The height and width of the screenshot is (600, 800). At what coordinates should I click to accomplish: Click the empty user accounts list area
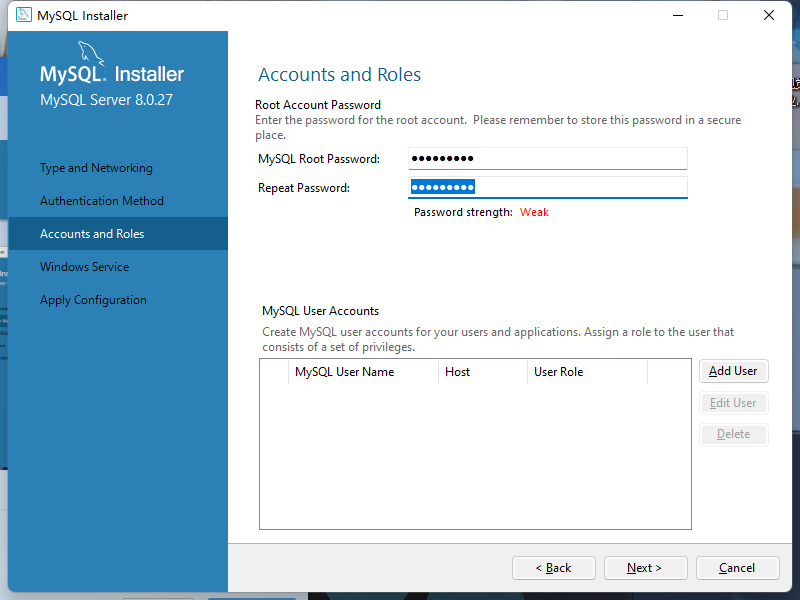tap(475, 455)
